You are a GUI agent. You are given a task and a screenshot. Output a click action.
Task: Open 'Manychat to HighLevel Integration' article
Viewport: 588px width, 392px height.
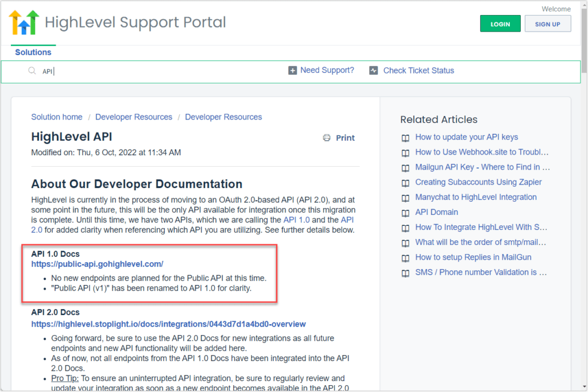[476, 197]
